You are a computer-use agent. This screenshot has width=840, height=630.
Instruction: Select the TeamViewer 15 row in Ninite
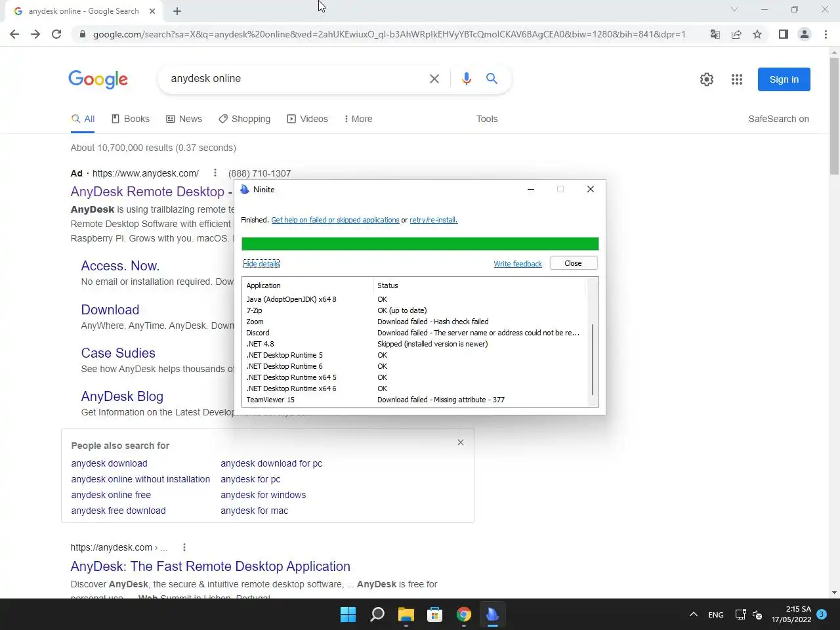[414, 400]
